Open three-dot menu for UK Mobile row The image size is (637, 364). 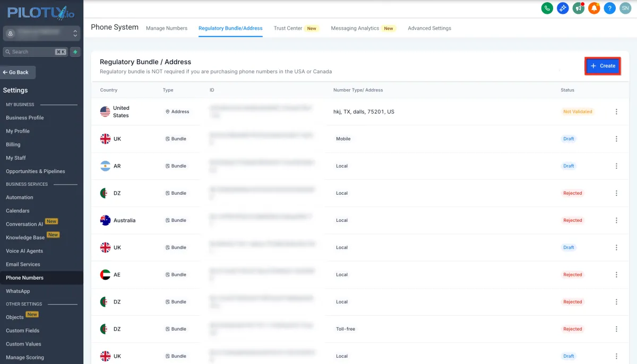coord(616,138)
